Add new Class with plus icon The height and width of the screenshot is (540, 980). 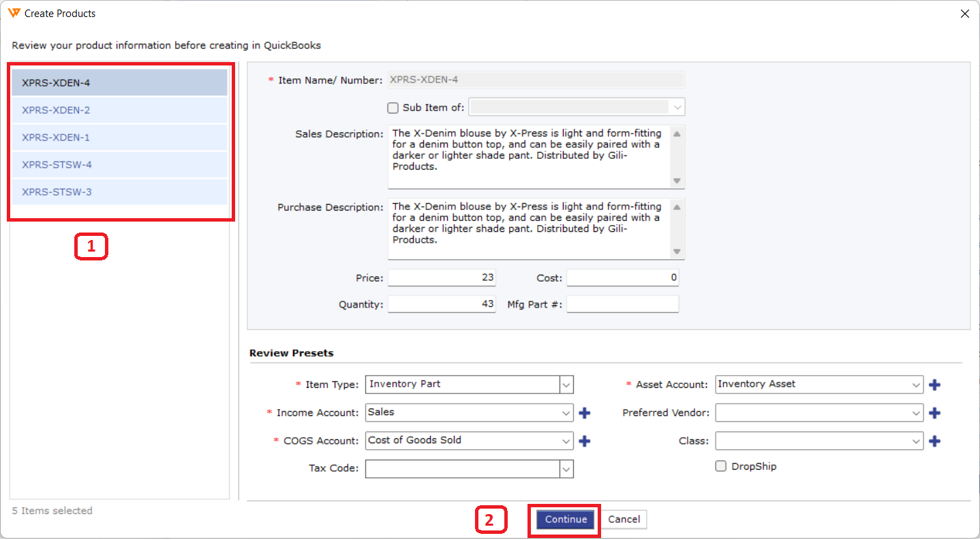(934, 441)
